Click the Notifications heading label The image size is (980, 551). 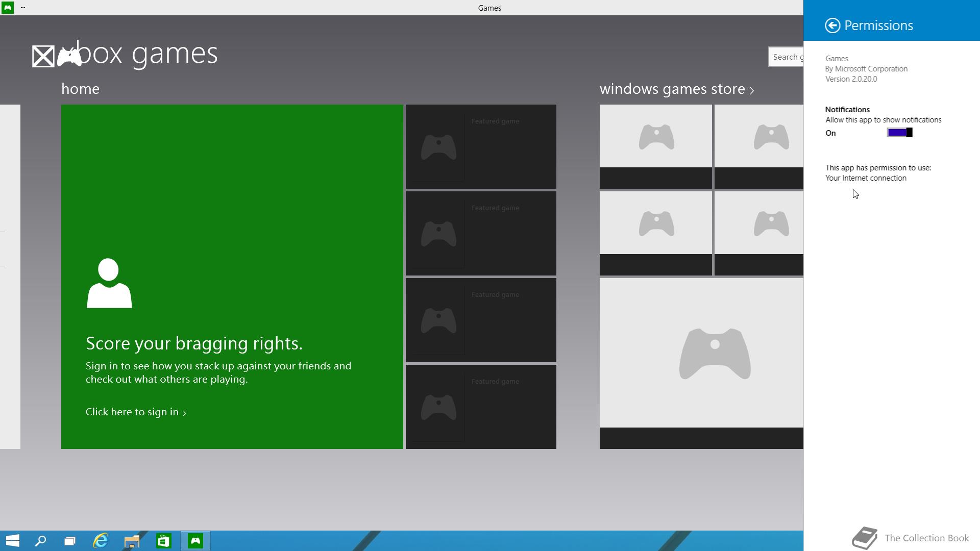[x=847, y=110]
